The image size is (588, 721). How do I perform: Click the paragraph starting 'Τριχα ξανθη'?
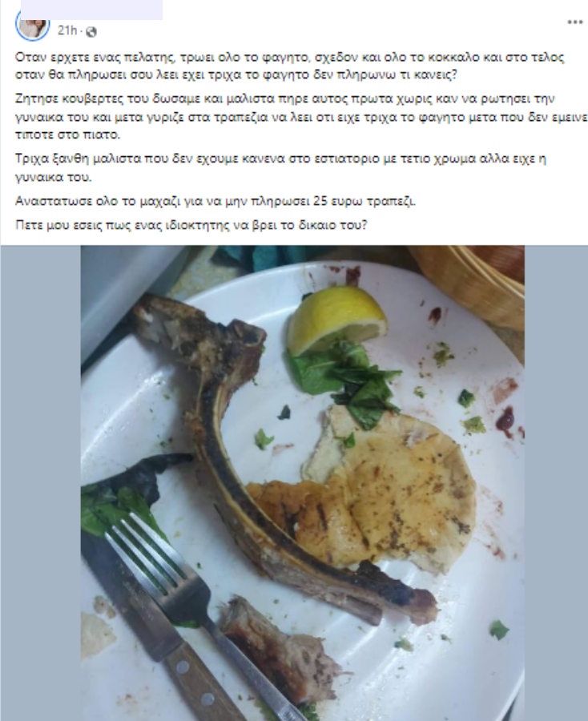click(281, 168)
